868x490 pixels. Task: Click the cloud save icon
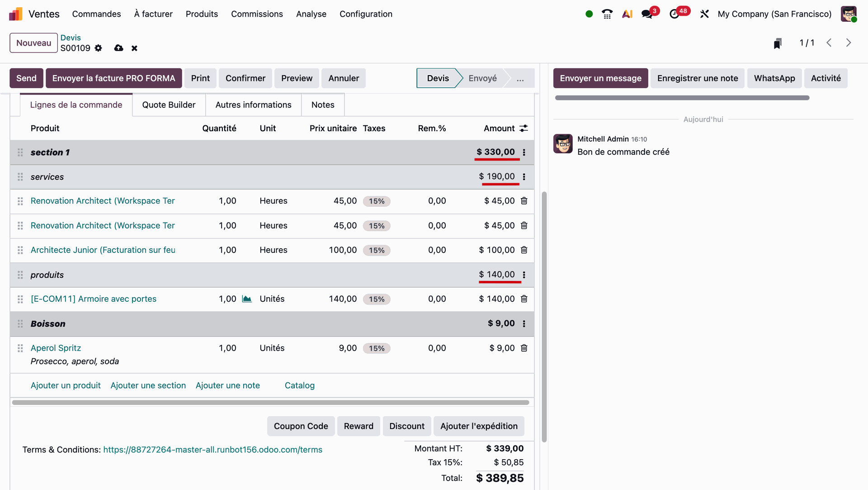pos(118,48)
